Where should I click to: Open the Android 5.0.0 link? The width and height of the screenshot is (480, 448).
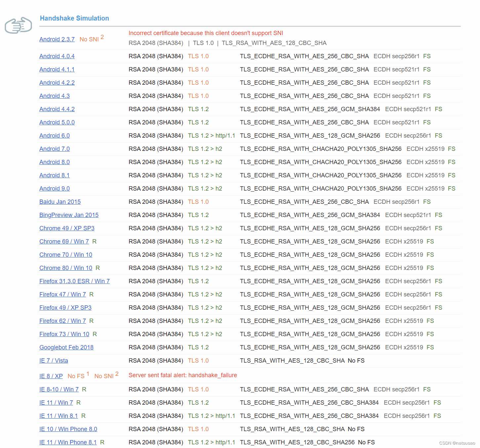57,122
